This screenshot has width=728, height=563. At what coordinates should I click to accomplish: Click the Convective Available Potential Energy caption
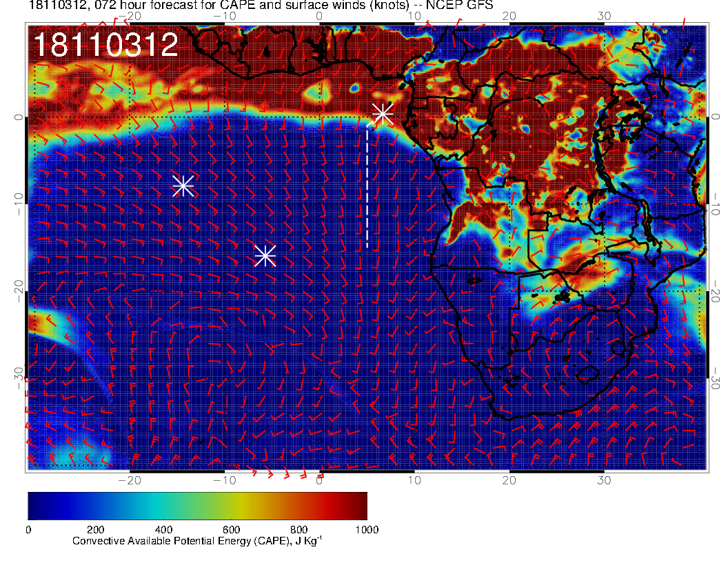[x=196, y=542]
